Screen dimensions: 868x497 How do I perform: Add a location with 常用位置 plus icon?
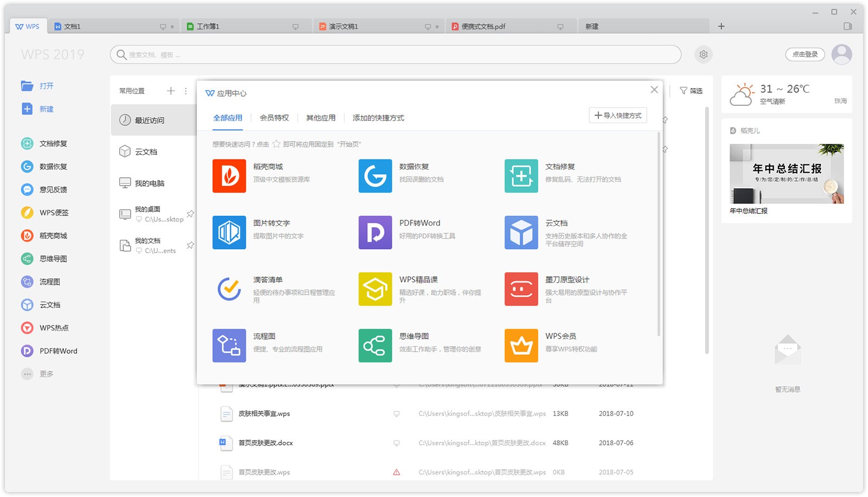pos(171,91)
